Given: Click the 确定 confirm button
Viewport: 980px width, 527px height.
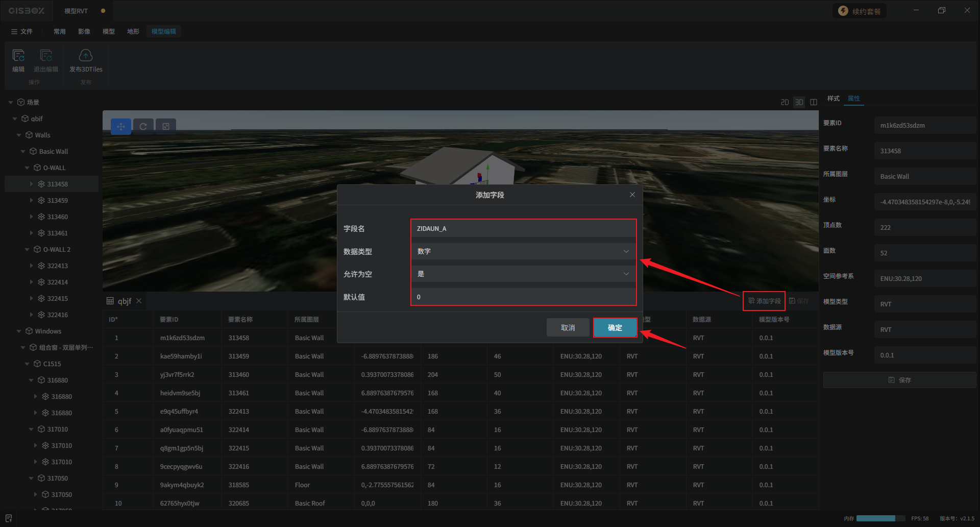Looking at the screenshot, I should [x=615, y=327].
